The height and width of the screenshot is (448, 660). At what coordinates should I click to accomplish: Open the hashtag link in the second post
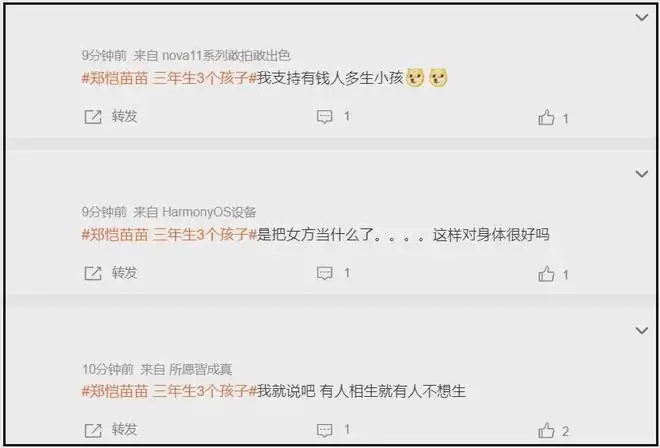[169, 235]
